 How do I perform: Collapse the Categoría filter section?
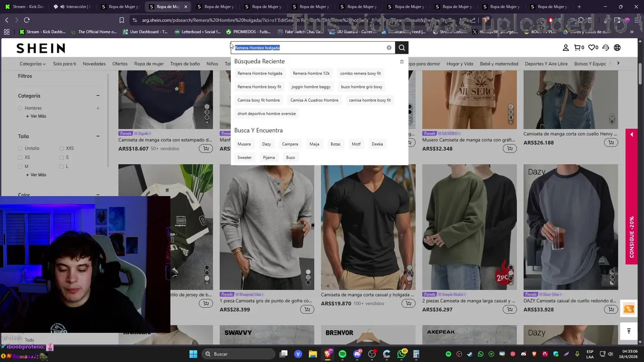[98, 96]
